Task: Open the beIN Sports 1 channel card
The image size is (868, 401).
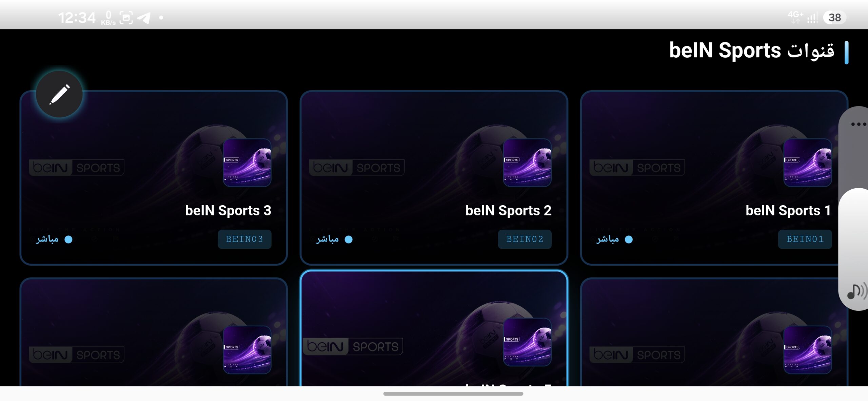Action: (x=714, y=178)
